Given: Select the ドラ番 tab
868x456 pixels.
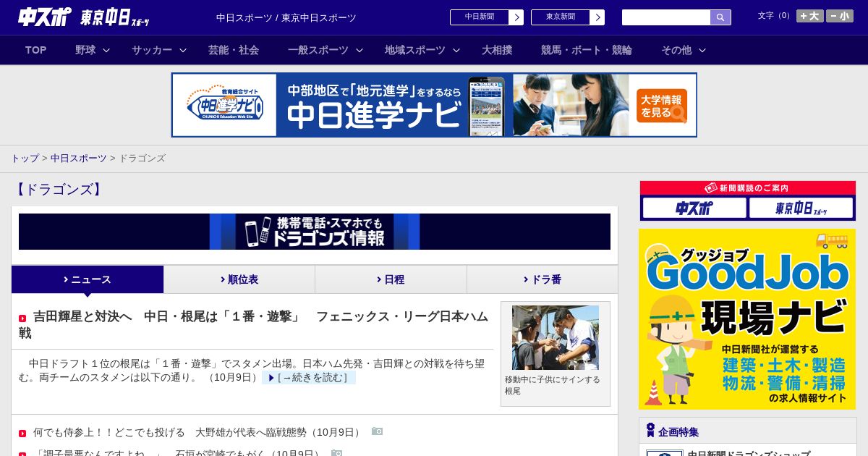Looking at the screenshot, I should click(x=542, y=279).
